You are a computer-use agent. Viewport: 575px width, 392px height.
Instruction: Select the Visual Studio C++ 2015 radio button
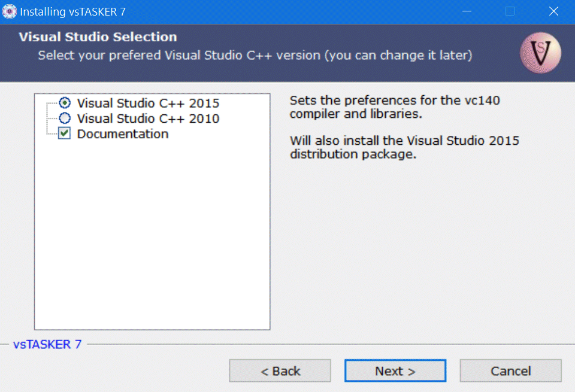pos(65,103)
